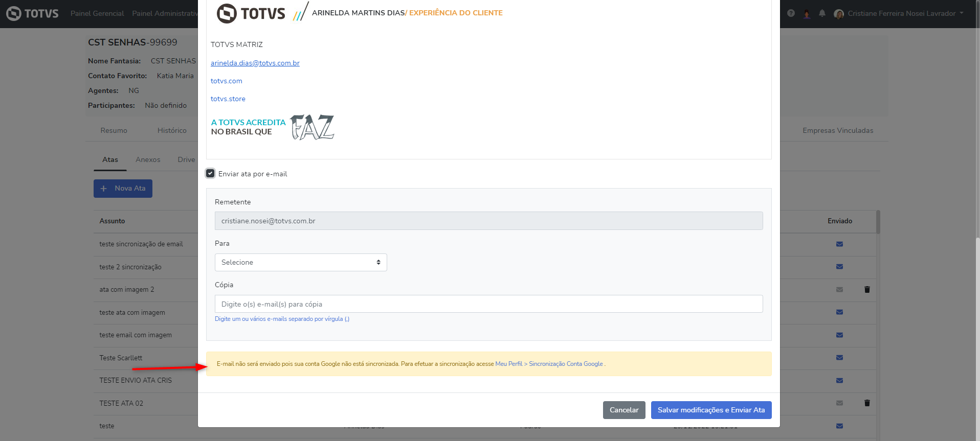The height and width of the screenshot is (441, 980).
Task: Click the 'Digite um ou vários e-mails' hint text
Action: pos(282,319)
